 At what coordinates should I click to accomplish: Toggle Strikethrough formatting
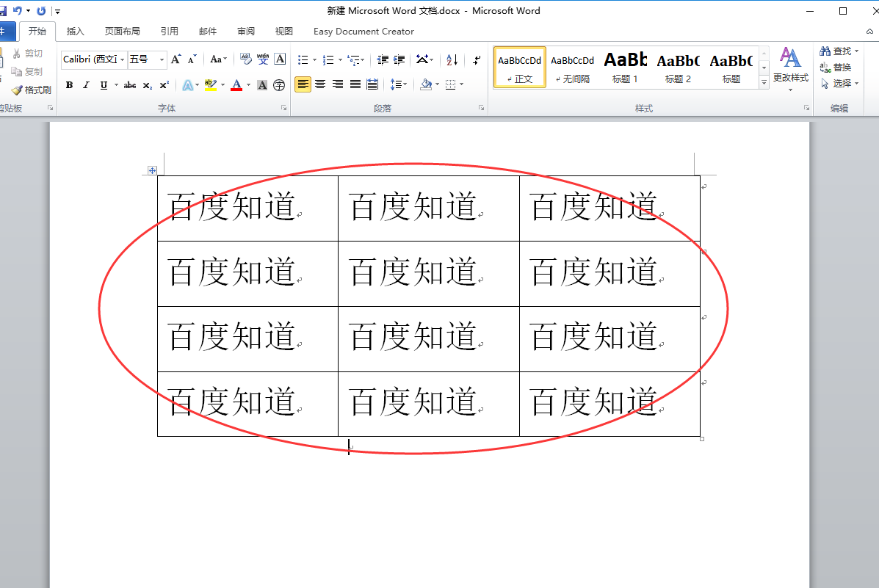(130, 85)
